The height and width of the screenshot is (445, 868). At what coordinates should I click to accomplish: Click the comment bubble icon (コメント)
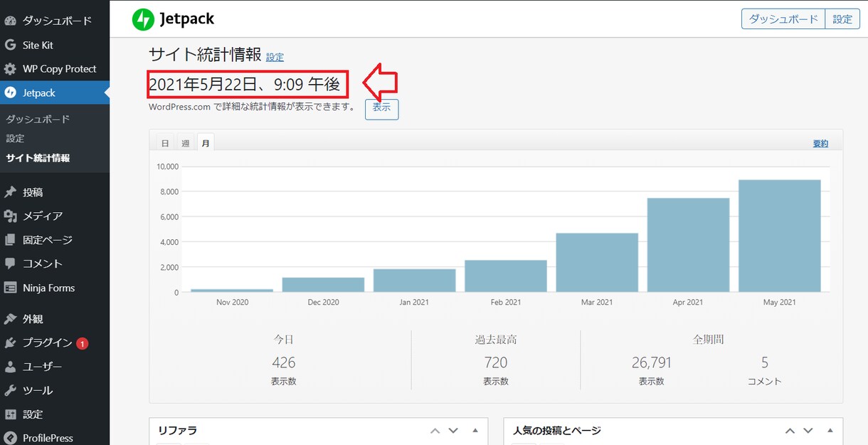pos(10,263)
